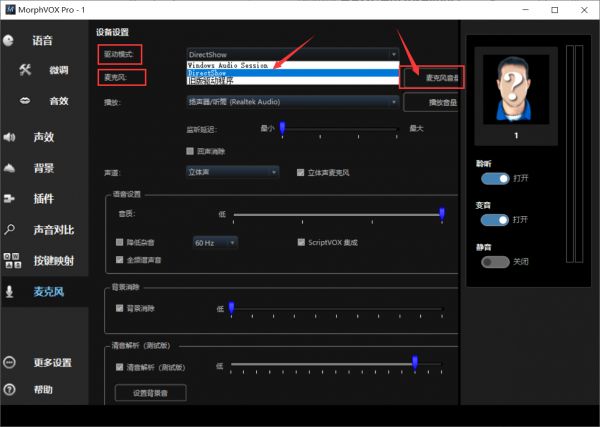Image resolution: width=600 pixels, height=427 pixels.
Task: Toggle the 背景消除 checkbox
Action: pyautogui.click(x=119, y=308)
